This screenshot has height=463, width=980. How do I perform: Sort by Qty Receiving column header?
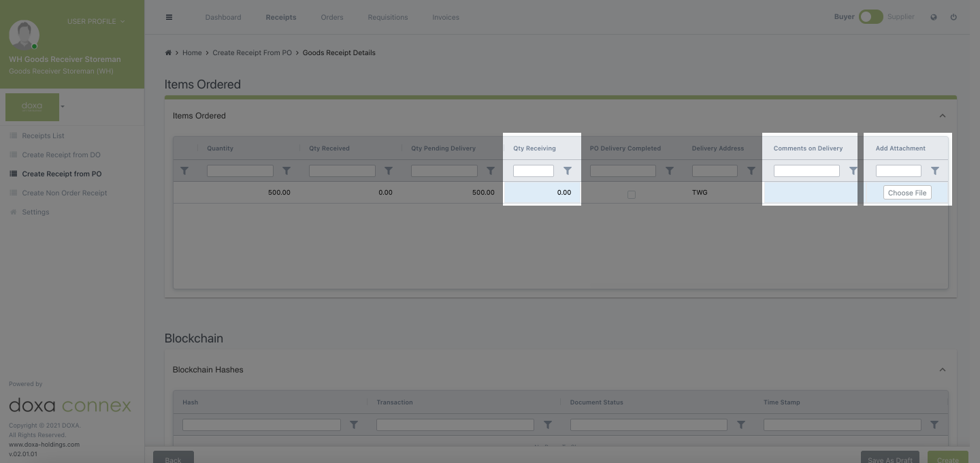tap(534, 148)
